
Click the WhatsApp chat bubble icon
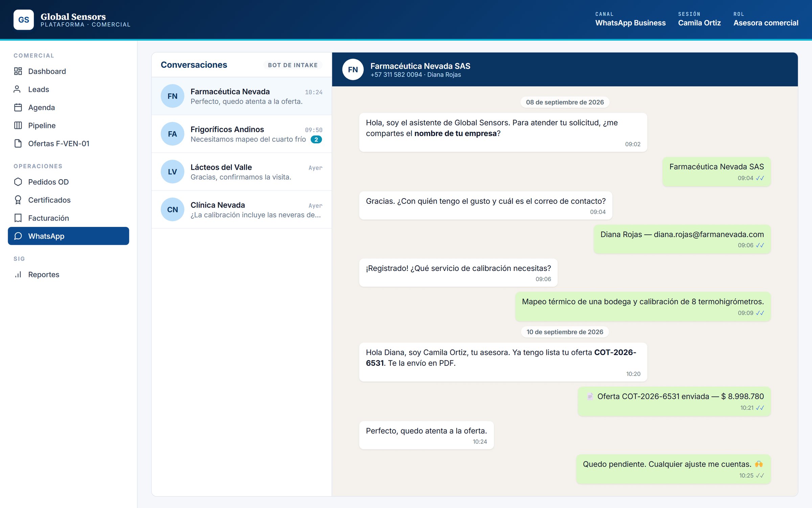pyautogui.click(x=18, y=236)
